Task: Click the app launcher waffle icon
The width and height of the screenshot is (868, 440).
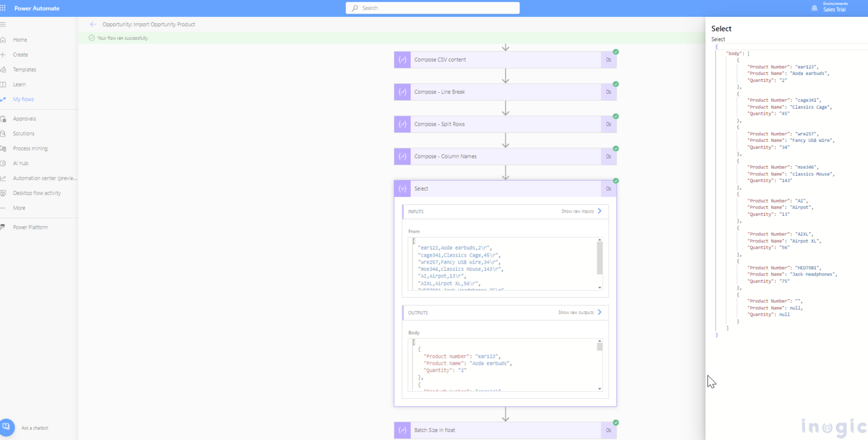Action: tap(3, 8)
